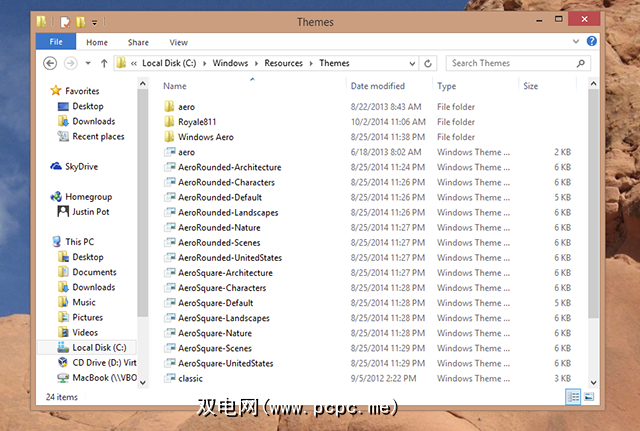The width and height of the screenshot is (640, 431).
Task: Switch to Details view icon in status bar
Action: point(573,397)
